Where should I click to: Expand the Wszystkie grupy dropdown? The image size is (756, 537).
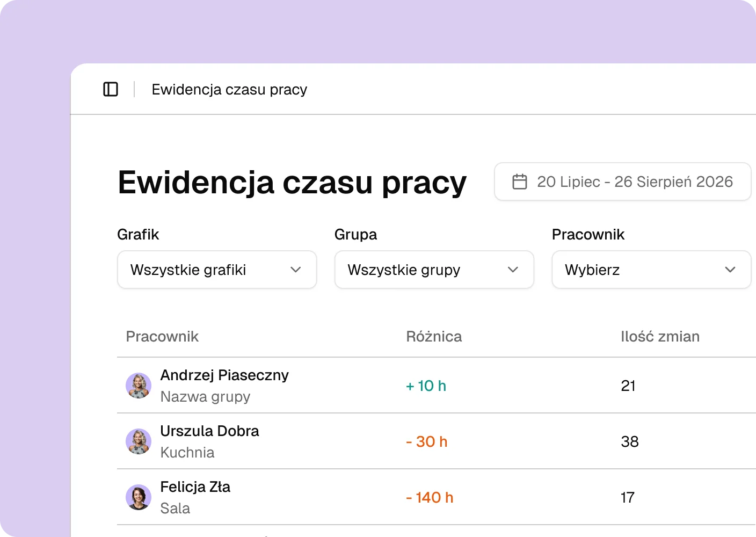pyautogui.click(x=434, y=270)
